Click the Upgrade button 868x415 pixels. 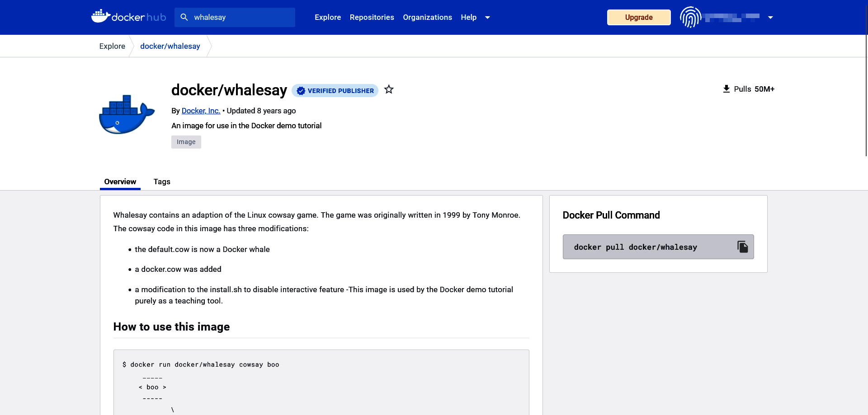(x=638, y=17)
